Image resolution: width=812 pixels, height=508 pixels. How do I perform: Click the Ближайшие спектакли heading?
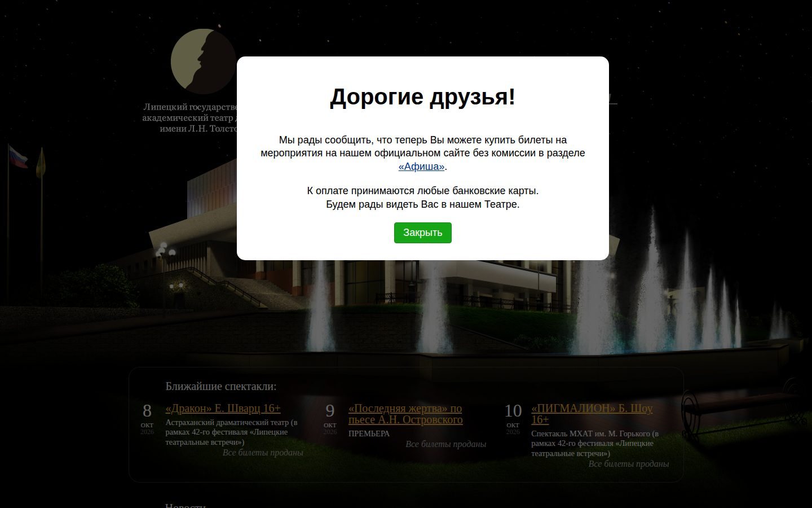pos(221,387)
